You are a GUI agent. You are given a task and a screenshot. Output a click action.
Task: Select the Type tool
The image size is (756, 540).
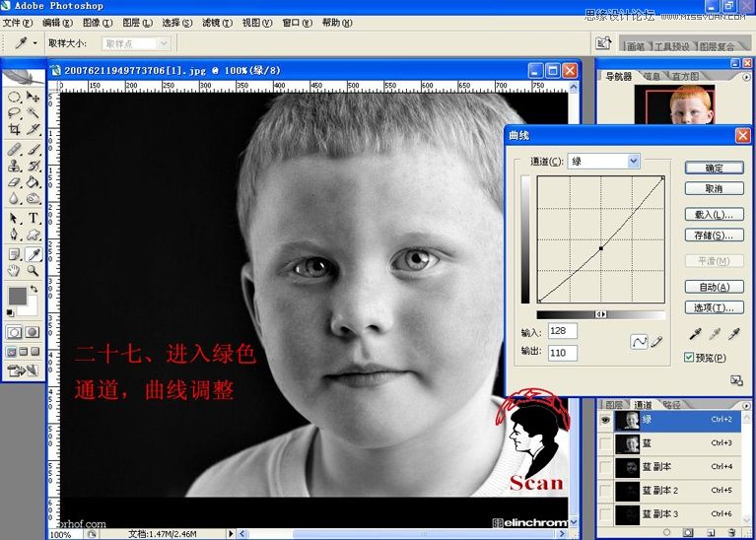[x=33, y=219]
